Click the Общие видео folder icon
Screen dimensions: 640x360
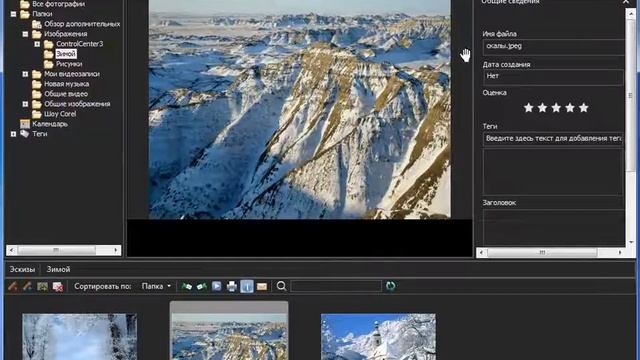[37, 94]
